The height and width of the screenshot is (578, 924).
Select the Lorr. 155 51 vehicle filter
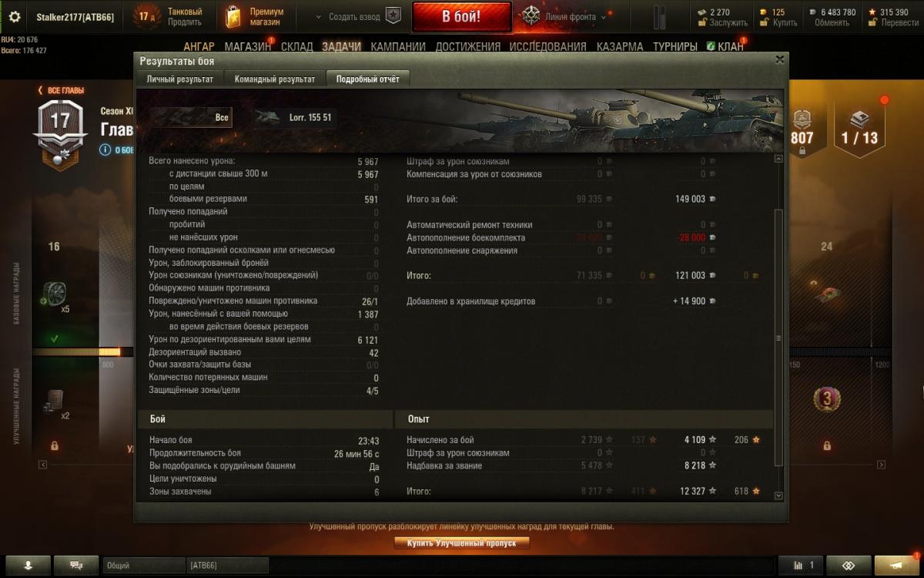coord(296,117)
